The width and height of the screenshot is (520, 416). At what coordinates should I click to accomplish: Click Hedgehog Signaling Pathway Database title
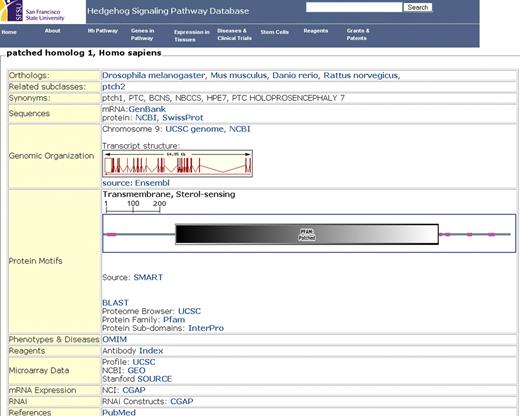(168, 11)
